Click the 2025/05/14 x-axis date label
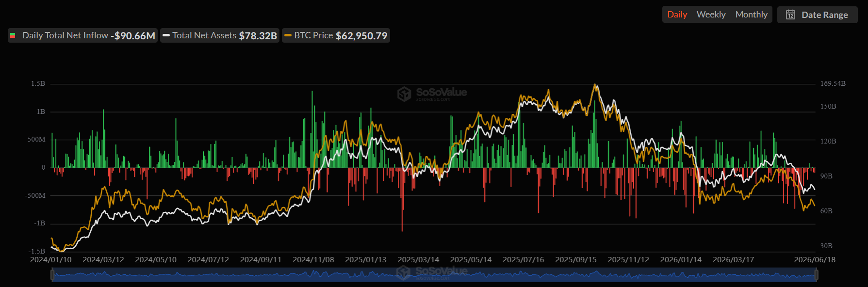Screen dimensions: 868x287 (471, 260)
